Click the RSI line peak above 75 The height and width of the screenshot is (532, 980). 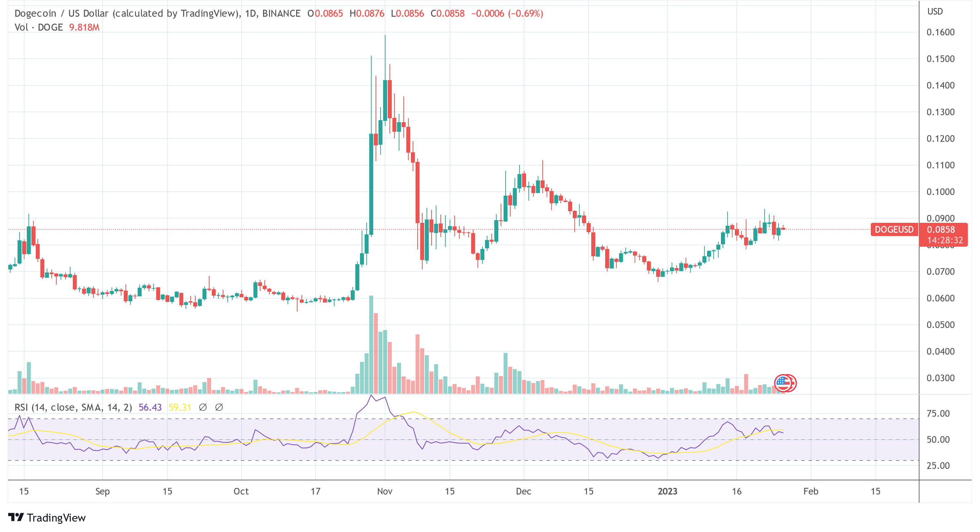pyautogui.click(x=371, y=396)
